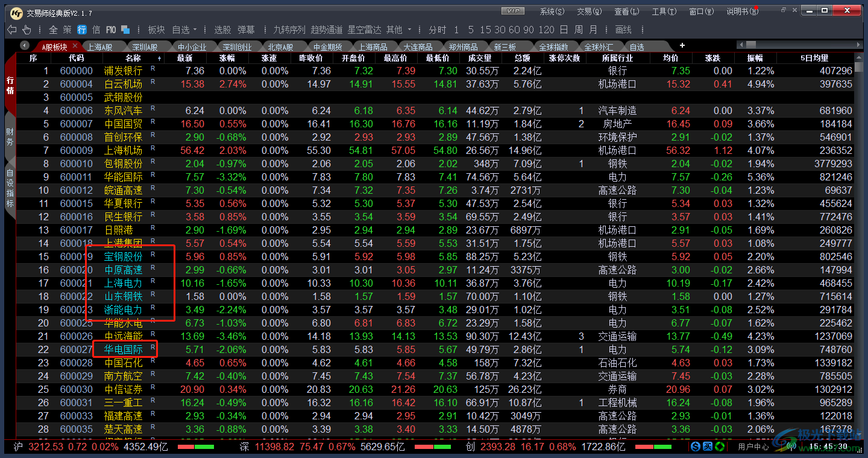
Task: Select the 星空雷达 indicator
Action: pyautogui.click(x=365, y=30)
